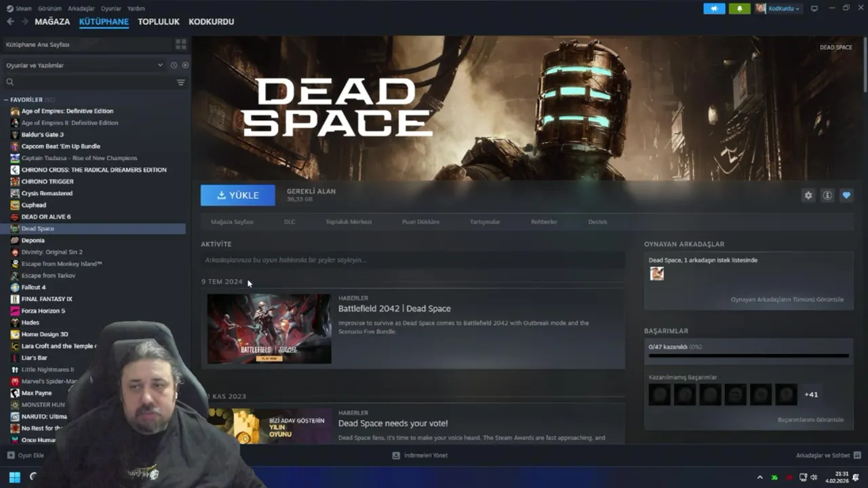Open the Rehberler link

[544, 222]
